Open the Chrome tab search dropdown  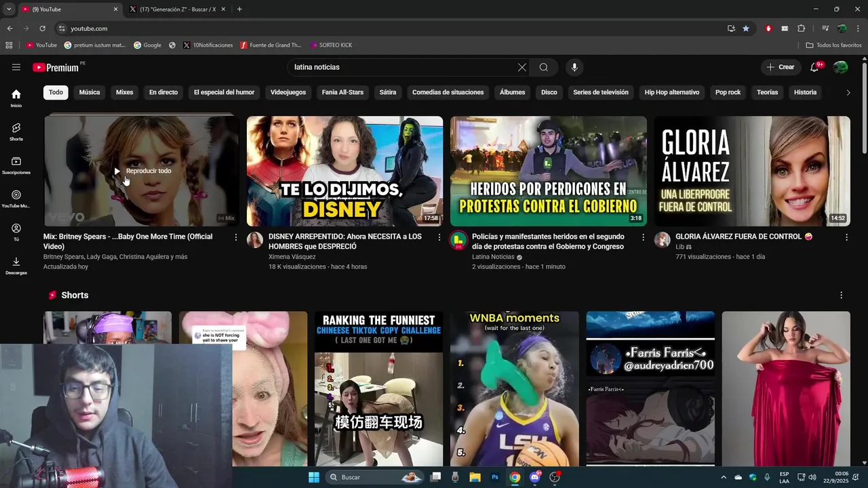9,9
